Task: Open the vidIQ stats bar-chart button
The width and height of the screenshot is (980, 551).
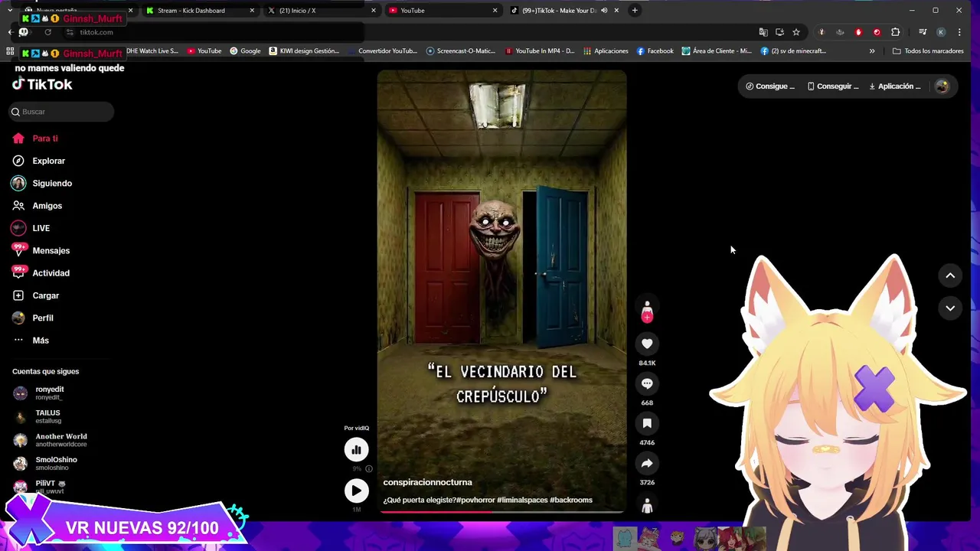Action: pyautogui.click(x=356, y=450)
